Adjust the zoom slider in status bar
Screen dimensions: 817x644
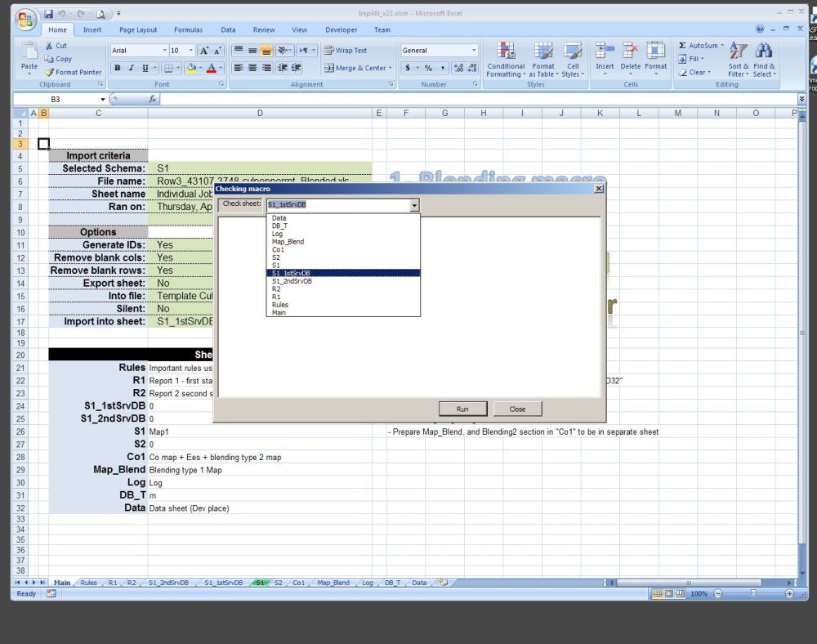(752, 593)
